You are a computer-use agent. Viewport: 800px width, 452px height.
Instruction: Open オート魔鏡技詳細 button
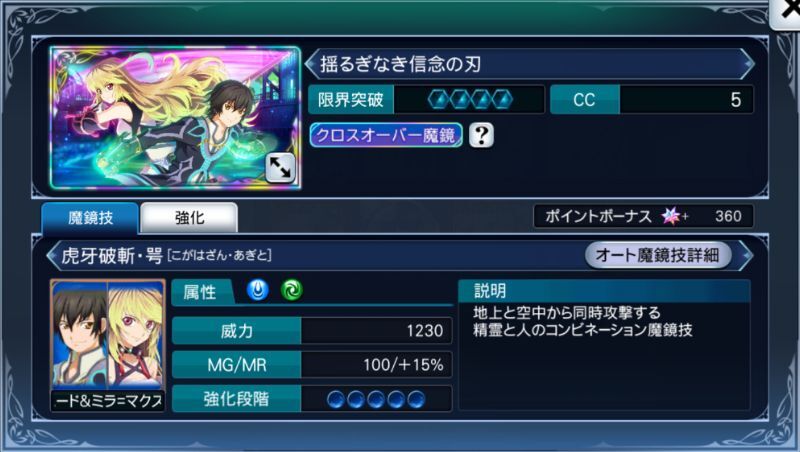[x=658, y=255]
